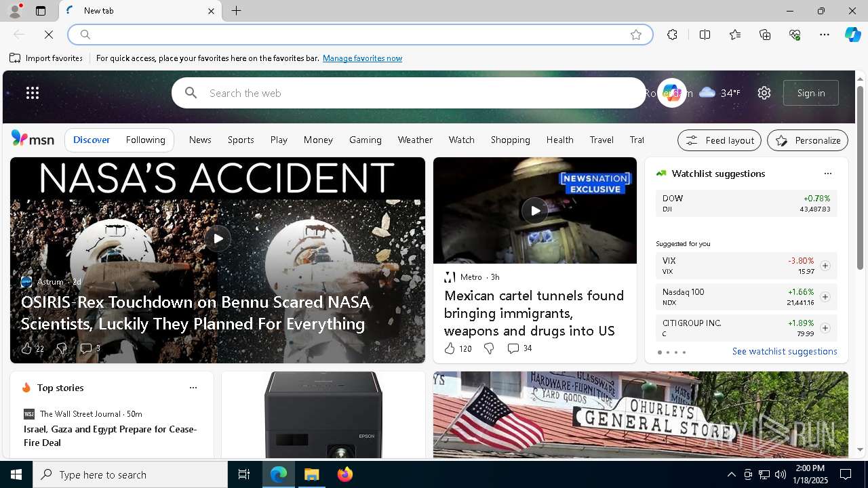The width and height of the screenshot is (868, 488).
Task: Open the MSN app launcher grid
Action: [x=33, y=93]
